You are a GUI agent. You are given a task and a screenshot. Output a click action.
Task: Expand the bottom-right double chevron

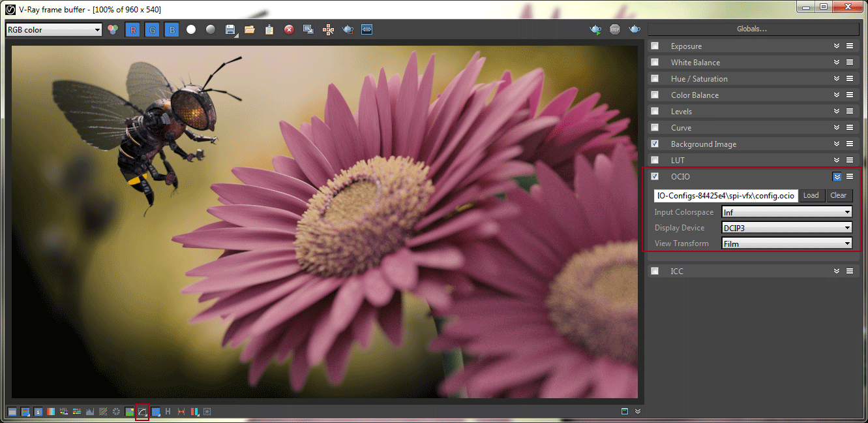(638, 411)
